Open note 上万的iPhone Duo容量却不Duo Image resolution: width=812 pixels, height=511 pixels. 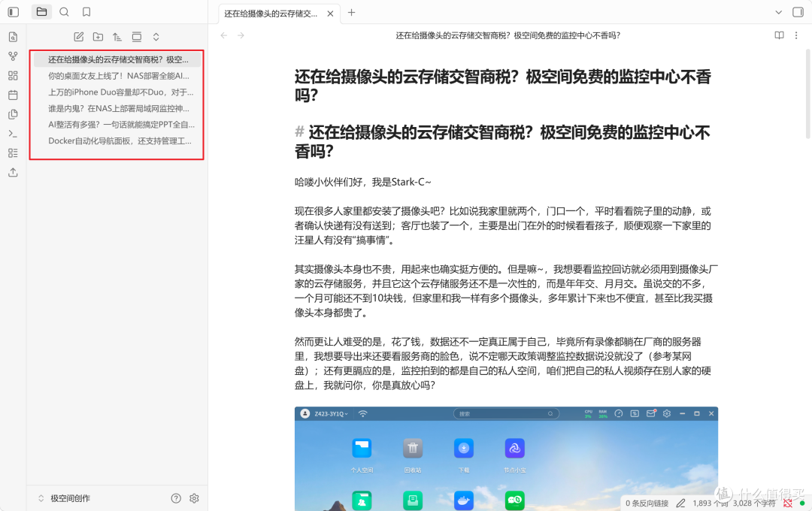pyautogui.click(x=117, y=92)
